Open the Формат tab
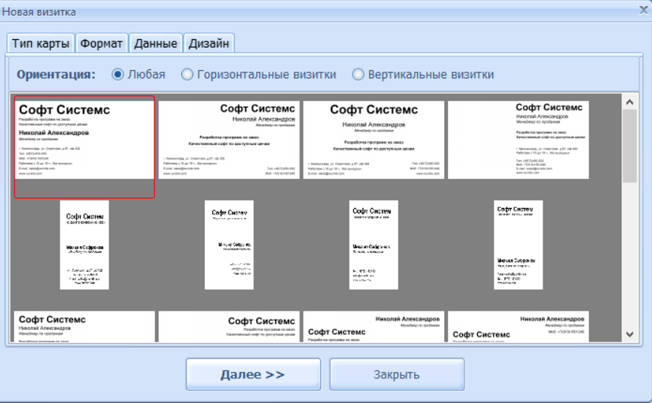This screenshot has height=403, width=652. click(x=101, y=43)
